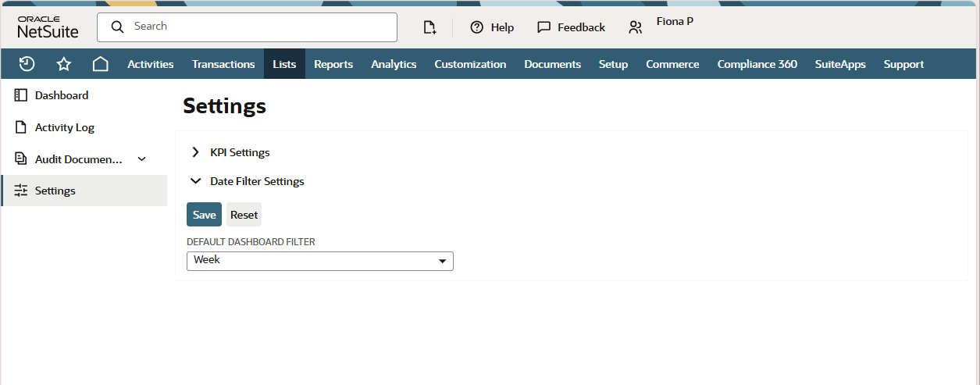Open the Shortcuts star icon
The height and width of the screenshot is (385, 980).
click(x=64, y=64)
